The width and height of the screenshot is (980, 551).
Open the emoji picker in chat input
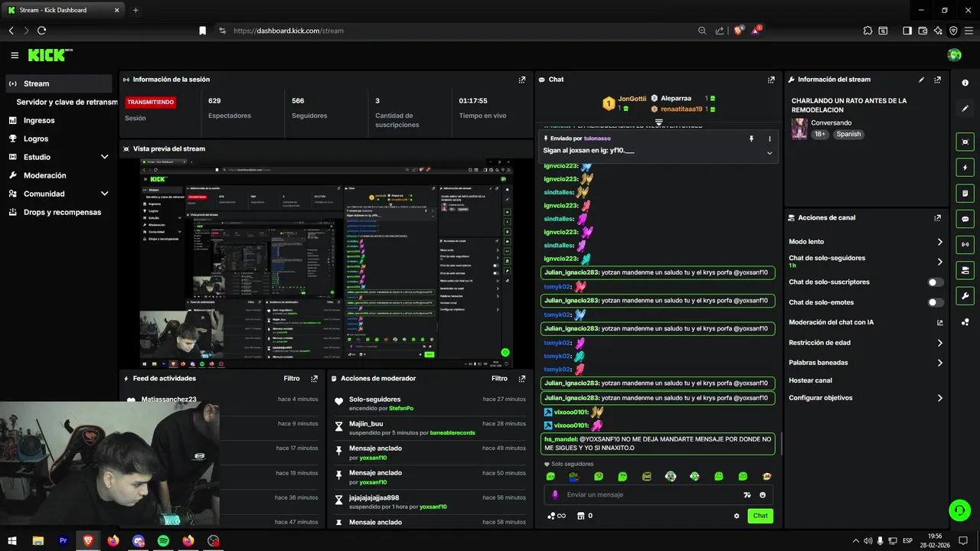(x=763, y=495)
